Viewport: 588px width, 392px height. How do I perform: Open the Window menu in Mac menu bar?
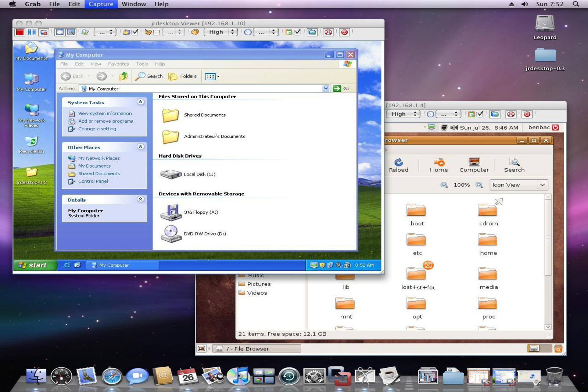click(x=134, y=4)
